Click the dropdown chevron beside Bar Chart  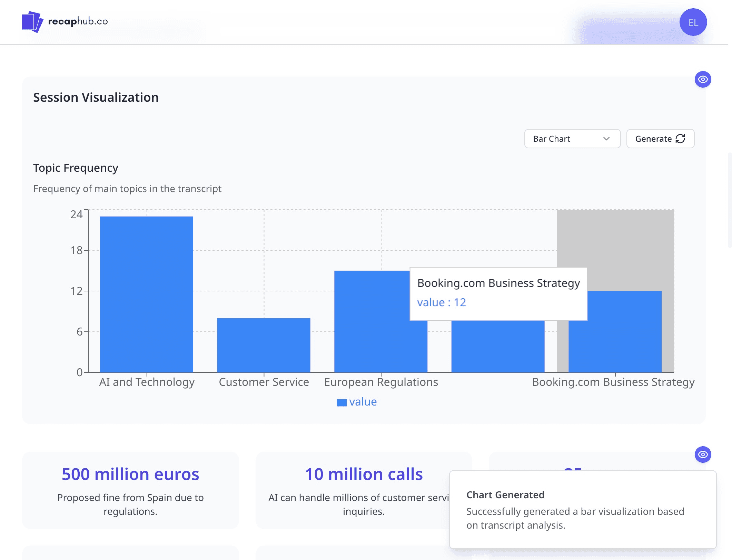click(606, 139)
